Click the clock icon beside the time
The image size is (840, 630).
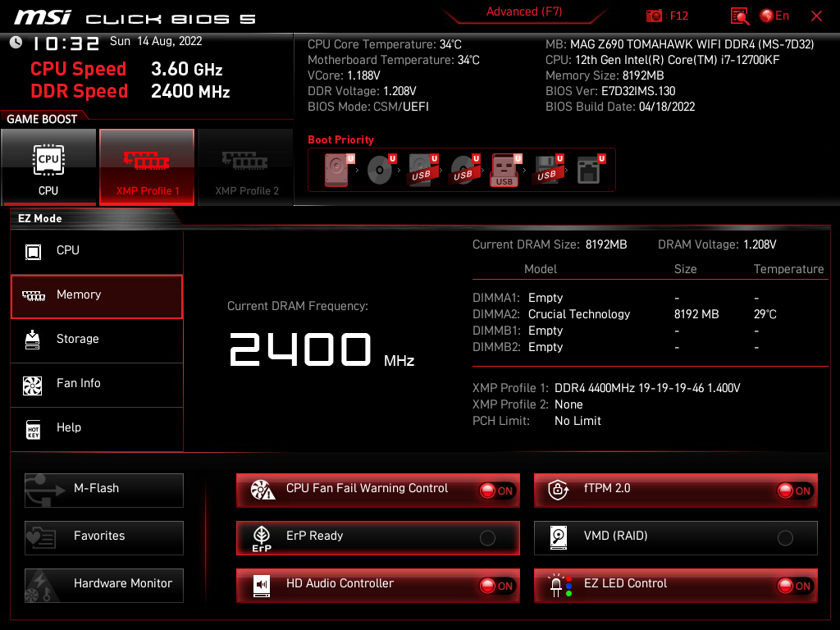point(16,43)
